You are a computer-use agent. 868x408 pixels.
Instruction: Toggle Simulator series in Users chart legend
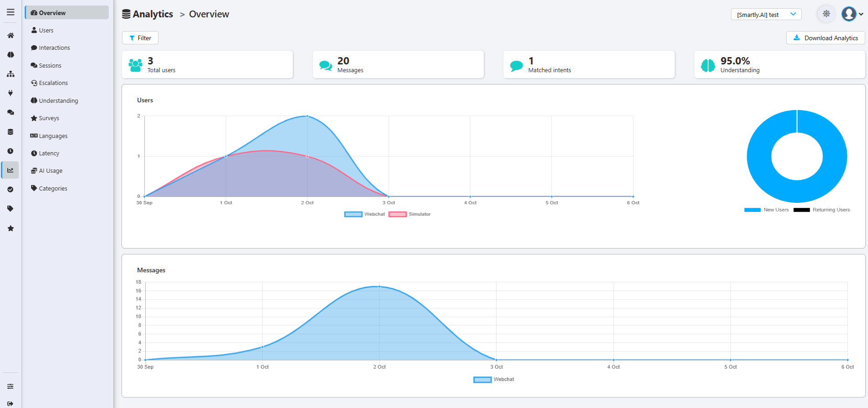[409, 214]
